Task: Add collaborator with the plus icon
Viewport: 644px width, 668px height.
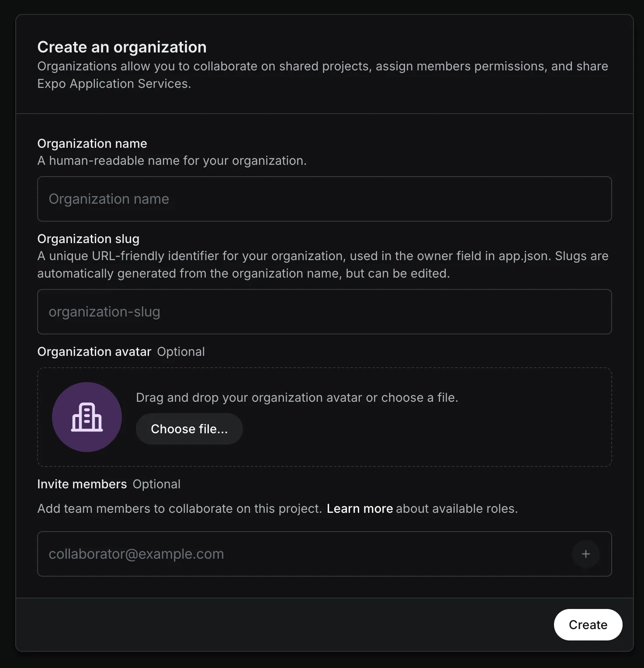Action: click(x=586, y=554)
